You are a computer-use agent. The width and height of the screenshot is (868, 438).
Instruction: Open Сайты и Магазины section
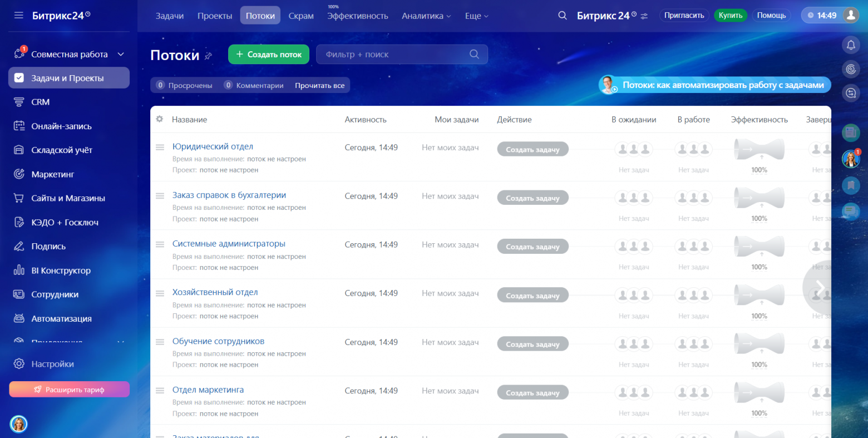(69, 198)
